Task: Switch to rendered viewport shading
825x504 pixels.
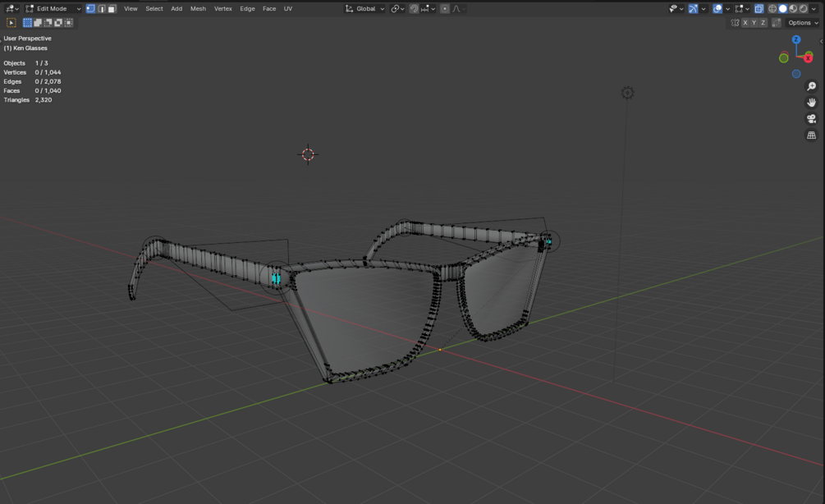Action: 804,8
